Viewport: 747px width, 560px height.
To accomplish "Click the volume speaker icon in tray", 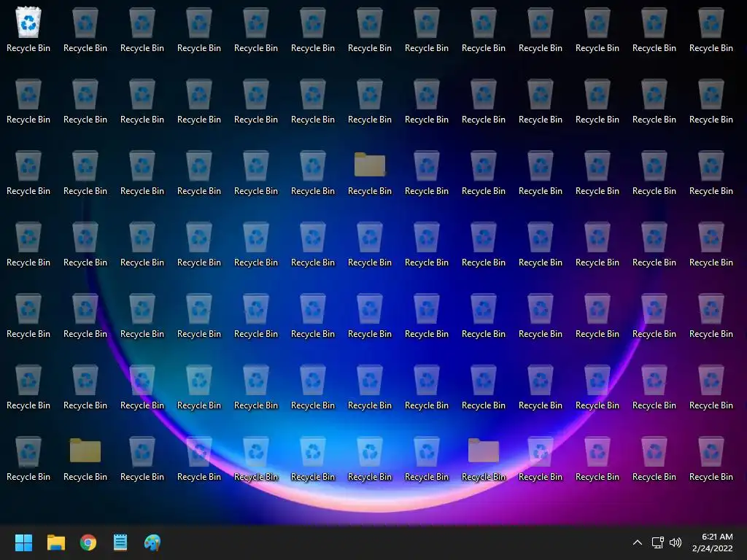I will point(676,542).
